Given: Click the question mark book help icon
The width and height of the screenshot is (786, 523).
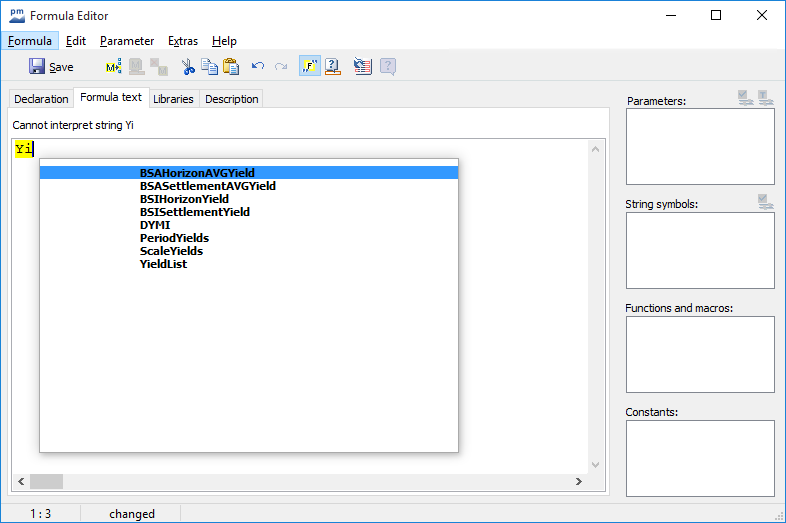Looking at the screenshot, I should tap(333, 67).
